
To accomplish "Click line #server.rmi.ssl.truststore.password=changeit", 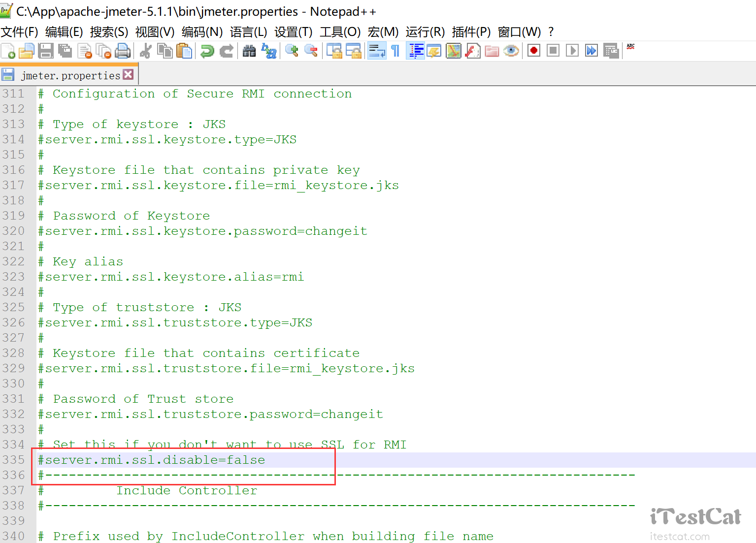I will coord(211,414).
